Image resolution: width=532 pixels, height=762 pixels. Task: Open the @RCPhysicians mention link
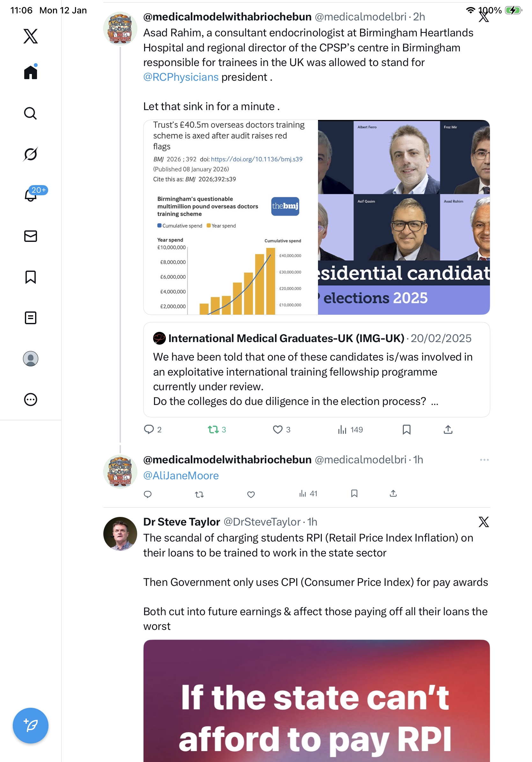point(181,77)
